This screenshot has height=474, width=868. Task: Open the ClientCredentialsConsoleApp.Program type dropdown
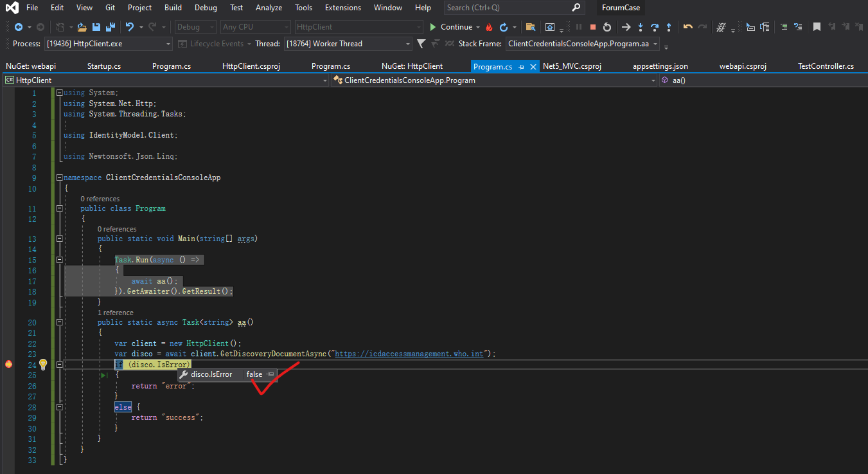click(x=494, y=80)
